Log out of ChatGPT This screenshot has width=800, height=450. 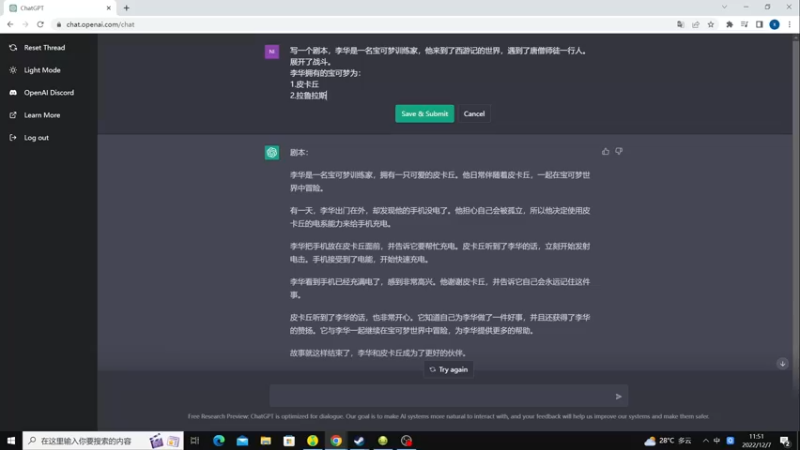pyautogui.click(x=30, y=137)
